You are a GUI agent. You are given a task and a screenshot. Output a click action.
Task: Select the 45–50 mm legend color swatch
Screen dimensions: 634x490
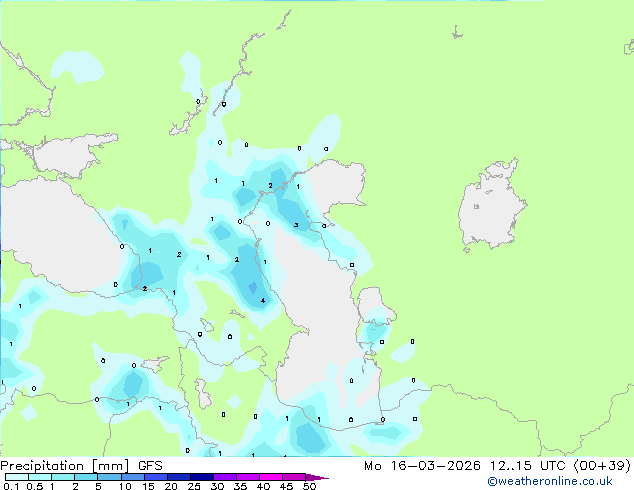294,477
